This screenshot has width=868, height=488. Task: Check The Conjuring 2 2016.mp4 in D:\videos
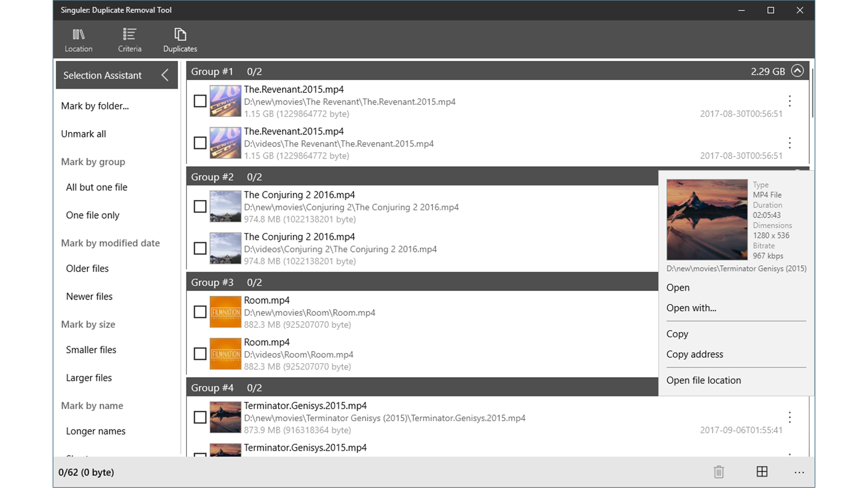(x=200, y=248)
